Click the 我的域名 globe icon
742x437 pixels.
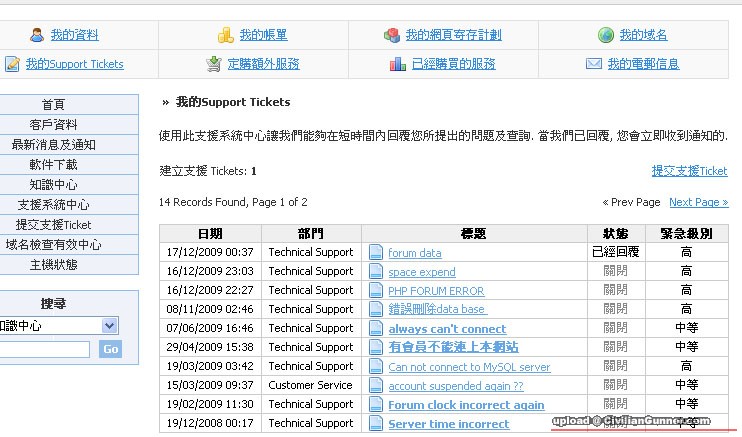point(606,35)
